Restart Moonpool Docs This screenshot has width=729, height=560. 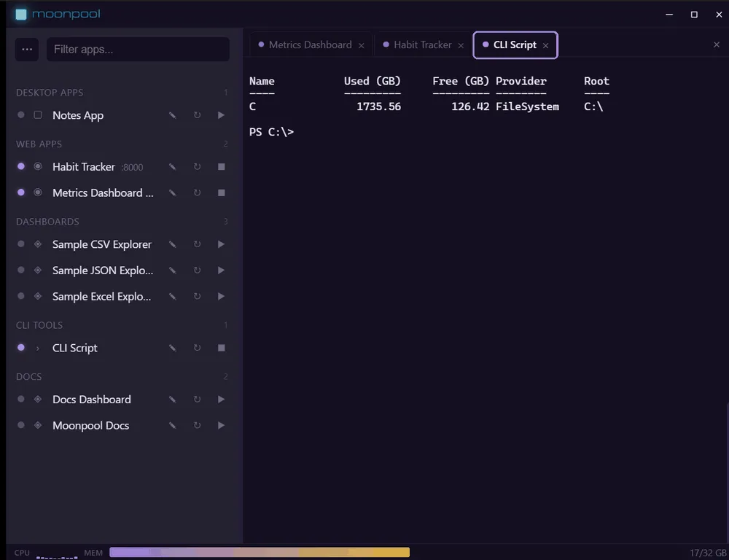[197, 426]
